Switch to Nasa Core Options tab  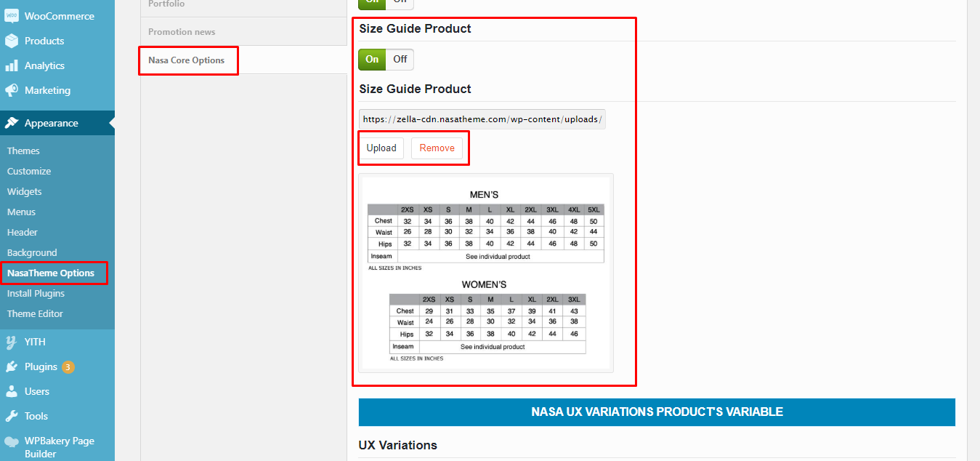pyautogui.click(x=243, y=60)
